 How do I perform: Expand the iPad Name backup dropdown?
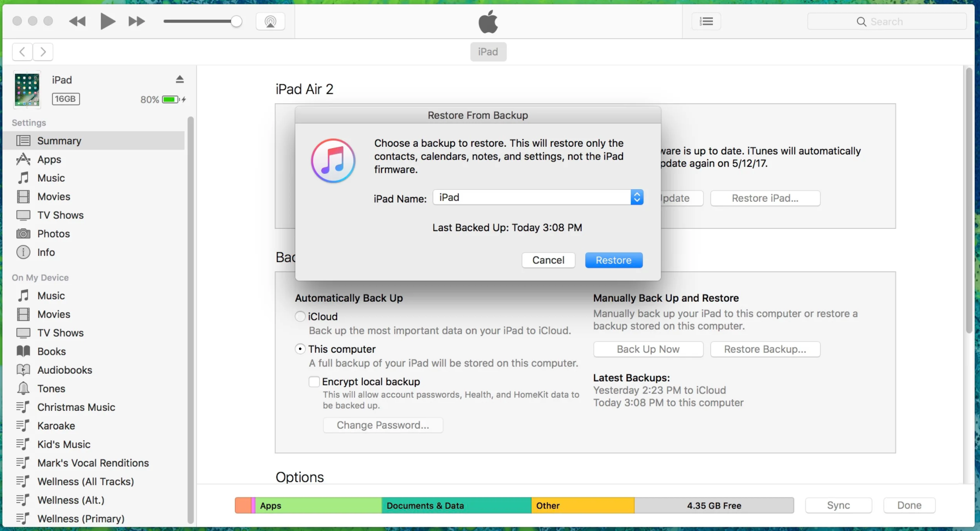pos(635,197)
